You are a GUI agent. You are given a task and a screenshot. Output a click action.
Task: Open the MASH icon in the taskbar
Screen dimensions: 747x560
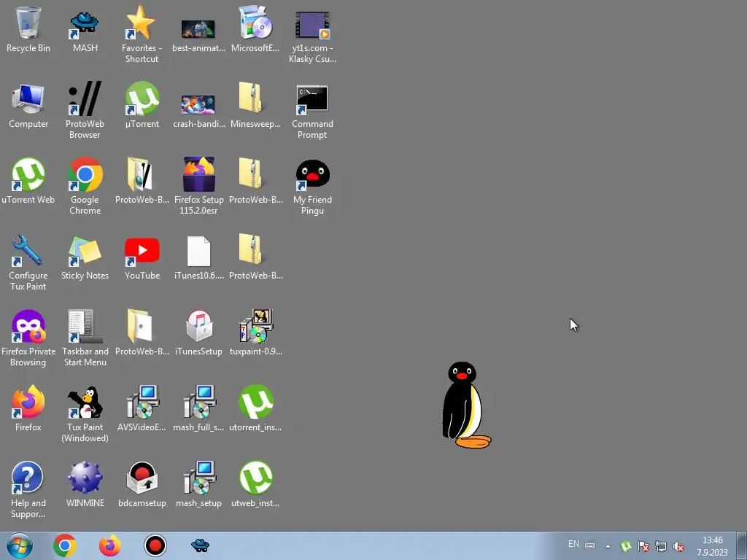point(200,545)
